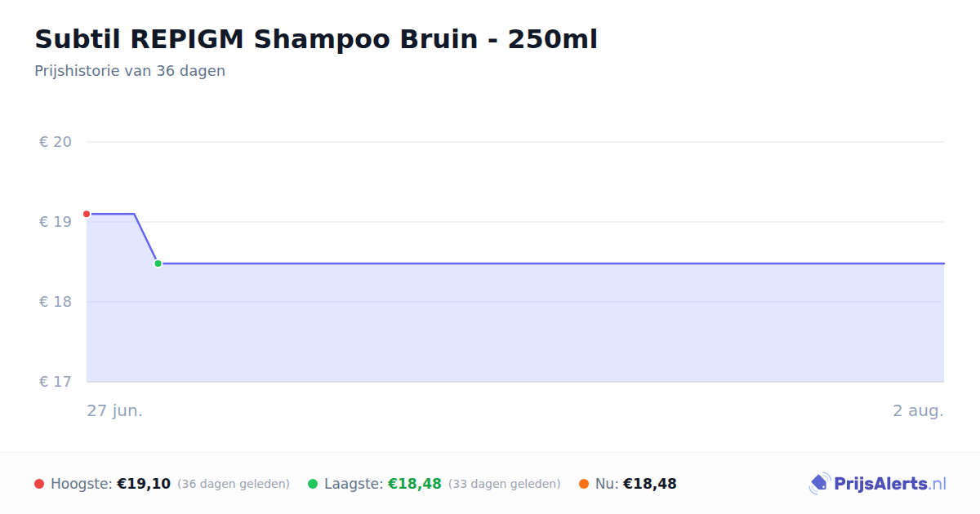This screenshot has width=980, height=514.
Task: Click the Laagste price value €18,48 in green
Action: click(415, 484)
